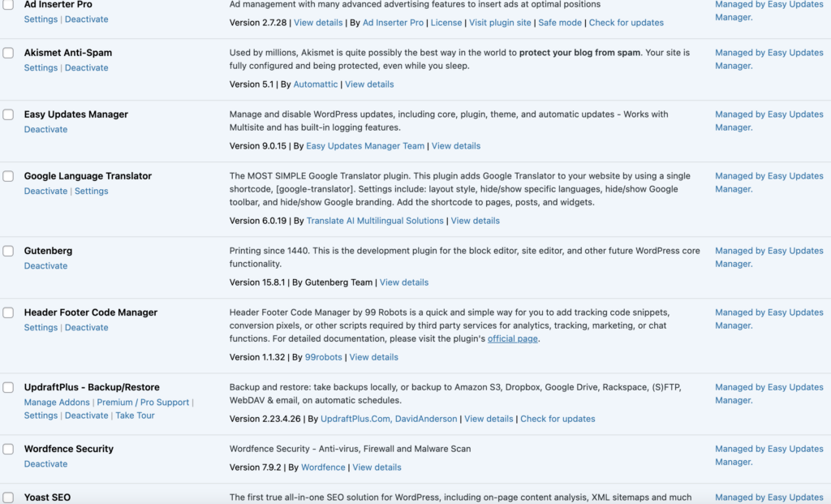Open the Ad Inserter Pro License link
The image size is (831, 504).
[x=446, y=23]
